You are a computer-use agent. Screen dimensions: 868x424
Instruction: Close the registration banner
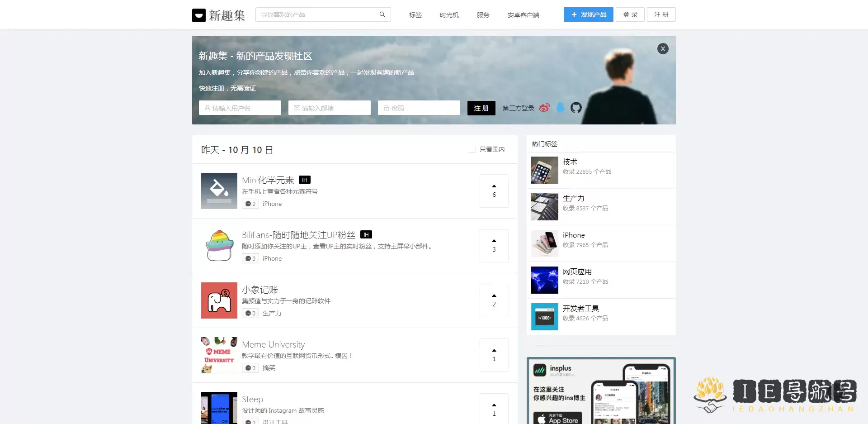(663, 49)
